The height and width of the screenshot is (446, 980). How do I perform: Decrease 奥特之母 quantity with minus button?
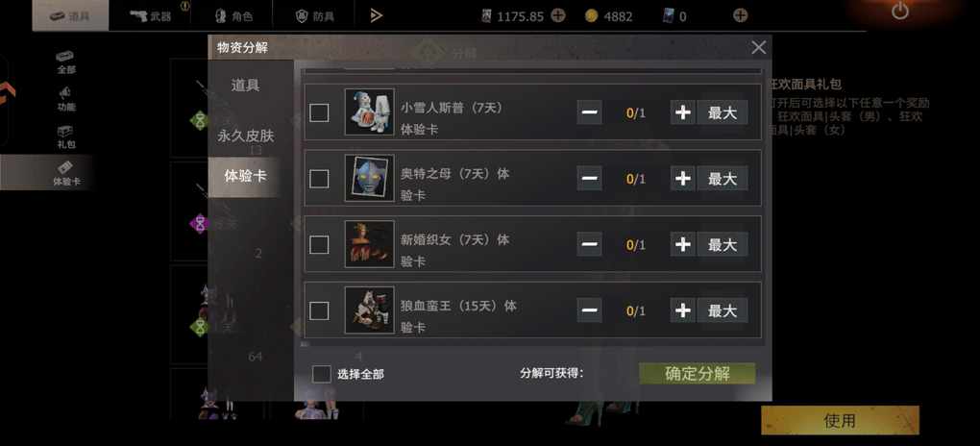tap(589, 179)
